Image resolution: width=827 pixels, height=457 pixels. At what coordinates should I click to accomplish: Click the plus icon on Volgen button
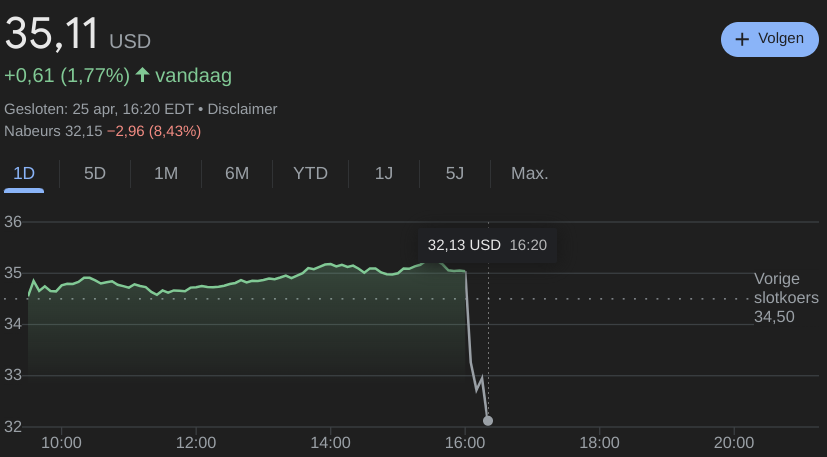click(742, 39)
